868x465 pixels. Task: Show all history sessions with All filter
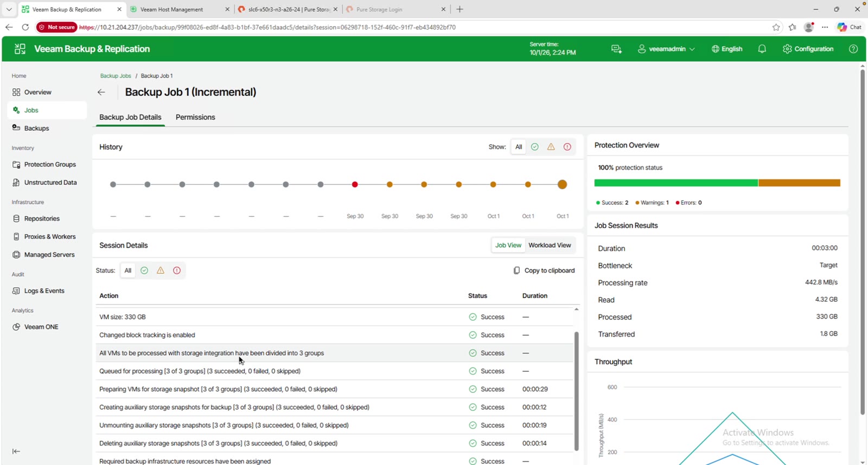pos(519,147)
